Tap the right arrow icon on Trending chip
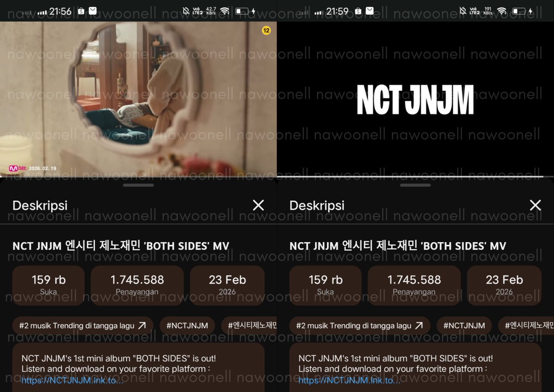The height and width of the screenshot is (392, 554). point(419,325)
